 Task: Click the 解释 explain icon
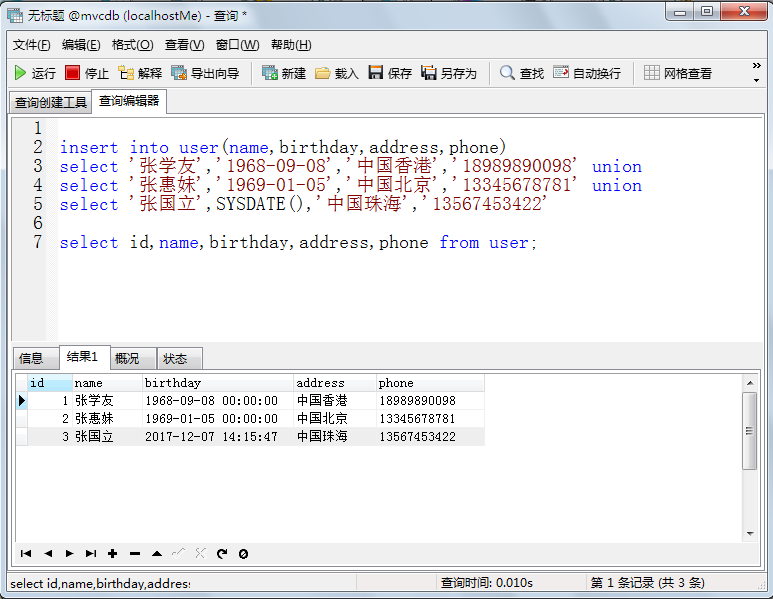[126, 73]
